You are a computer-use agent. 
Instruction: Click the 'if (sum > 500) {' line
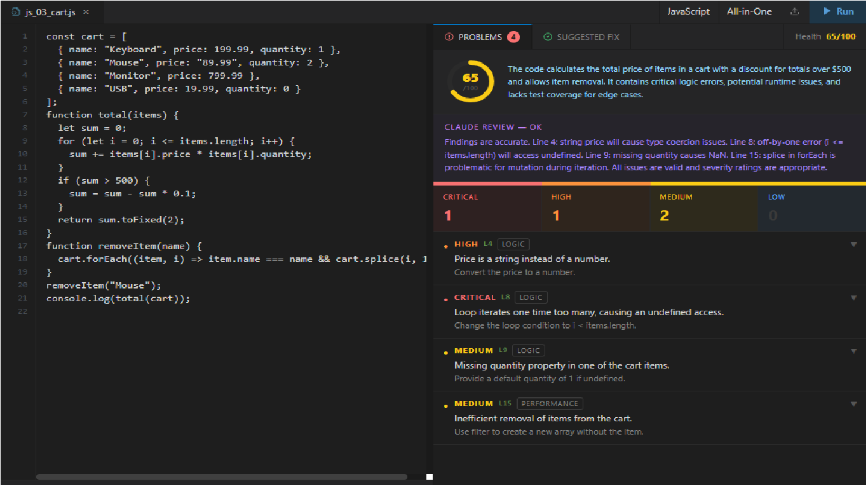[x=104, y=180]
